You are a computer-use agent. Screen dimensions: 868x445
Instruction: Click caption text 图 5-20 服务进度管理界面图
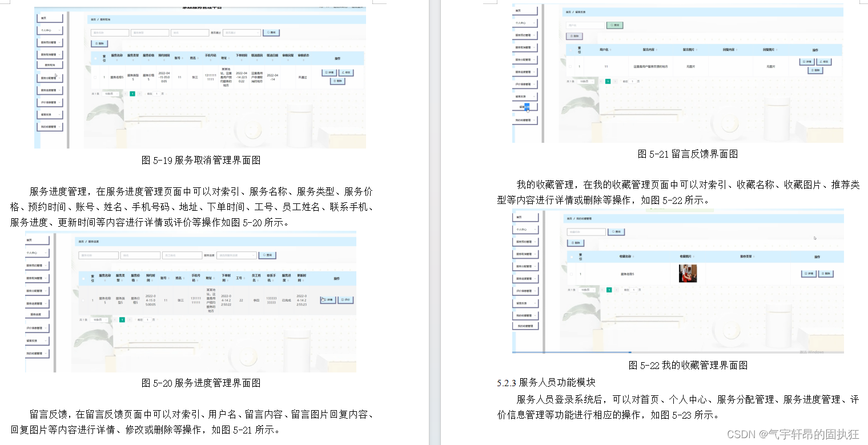click(201, 383)
